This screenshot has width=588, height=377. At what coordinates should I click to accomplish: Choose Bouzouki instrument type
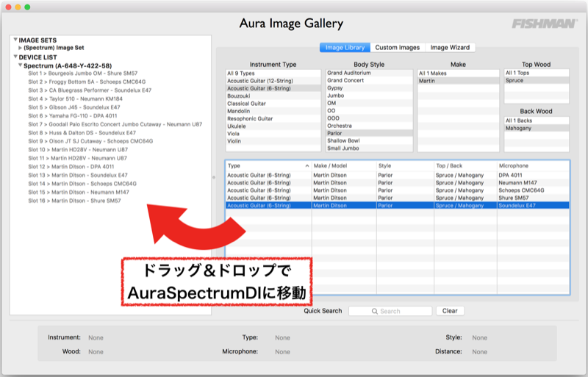273,96
